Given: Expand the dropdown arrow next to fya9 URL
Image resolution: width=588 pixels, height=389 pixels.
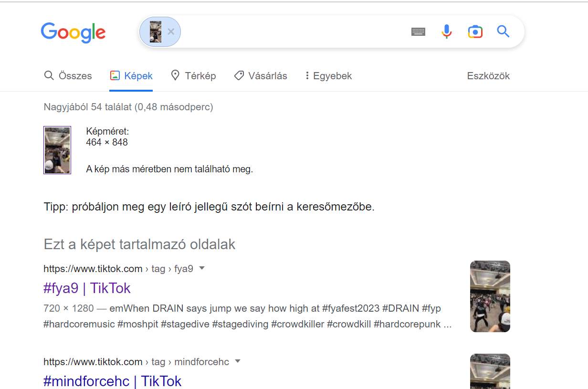Looking at the screenshot, I should pyautogui.click(x=202, y=268).
